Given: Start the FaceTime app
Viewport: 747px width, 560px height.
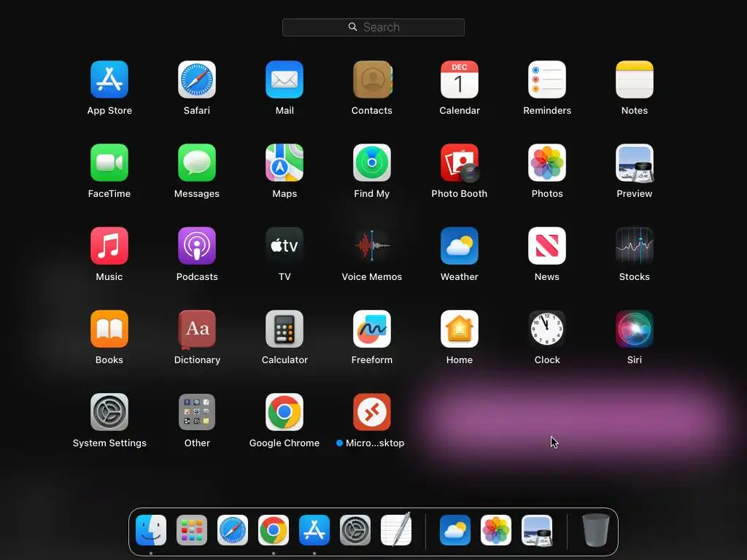Looking at the screenshot, I should pos(109,163).
